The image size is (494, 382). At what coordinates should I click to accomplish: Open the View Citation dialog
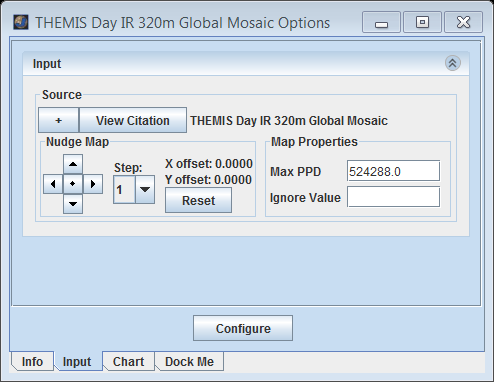pyautogui.click(x=133, y=120)
